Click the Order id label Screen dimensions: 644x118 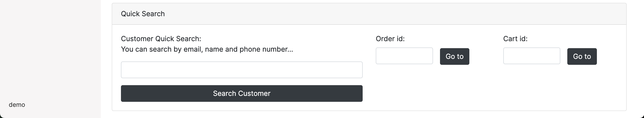click(x=390, y=39)
